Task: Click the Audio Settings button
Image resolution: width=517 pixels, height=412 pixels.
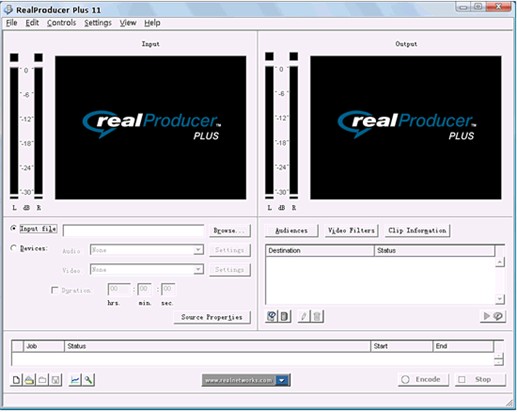Action: 230,250
